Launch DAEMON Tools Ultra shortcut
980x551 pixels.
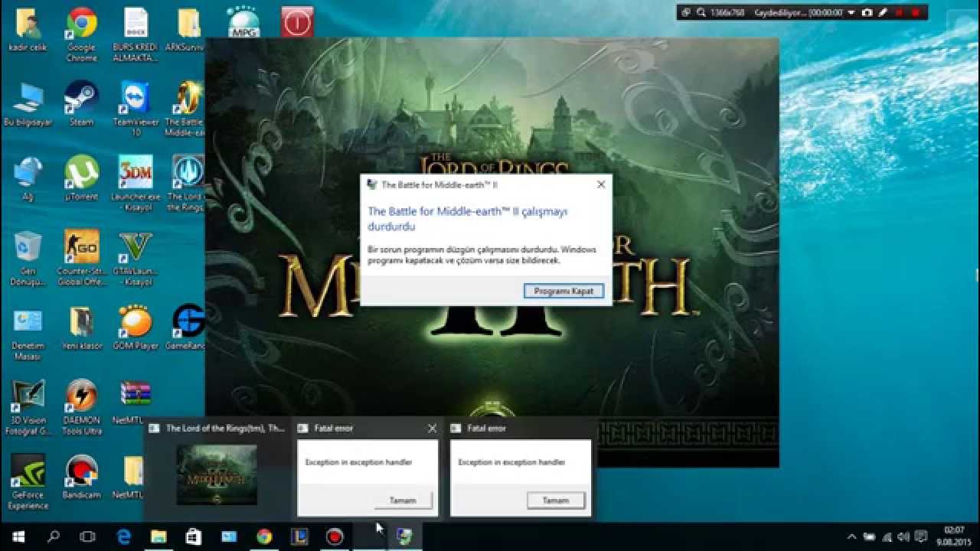(81, 408)
